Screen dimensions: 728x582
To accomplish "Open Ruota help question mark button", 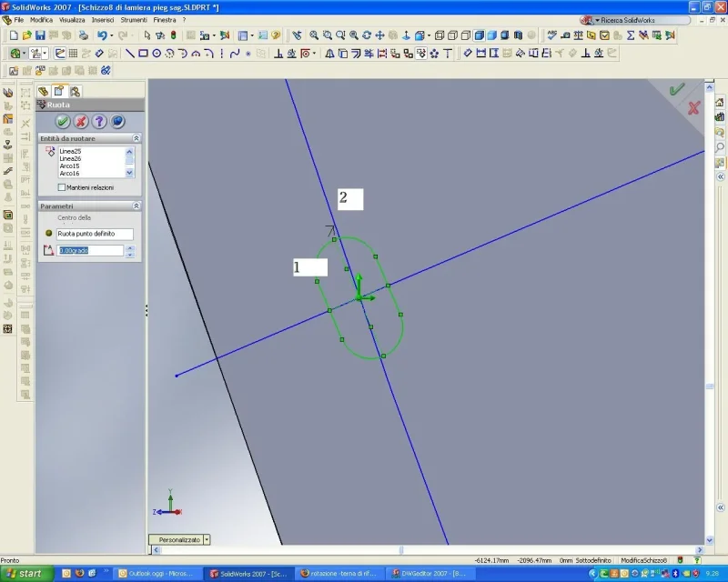I will tap(99, 122).
